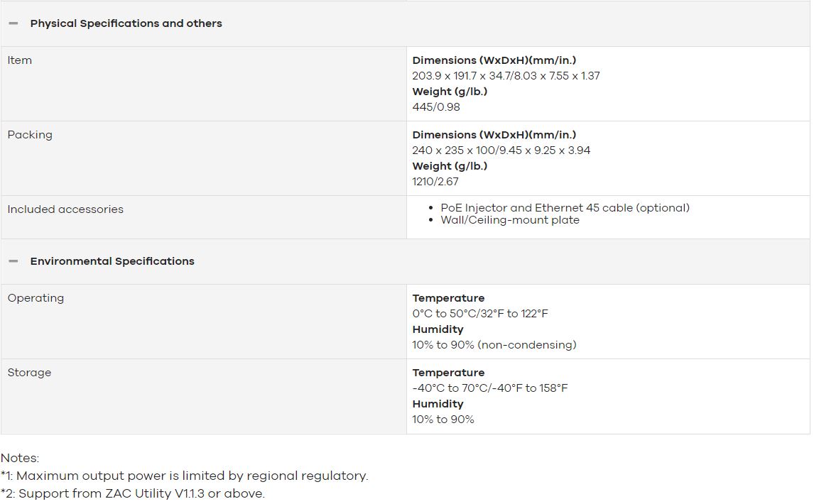Click note about maximum output power
This screenshot has width=814, height=504.
click(184, 476)
